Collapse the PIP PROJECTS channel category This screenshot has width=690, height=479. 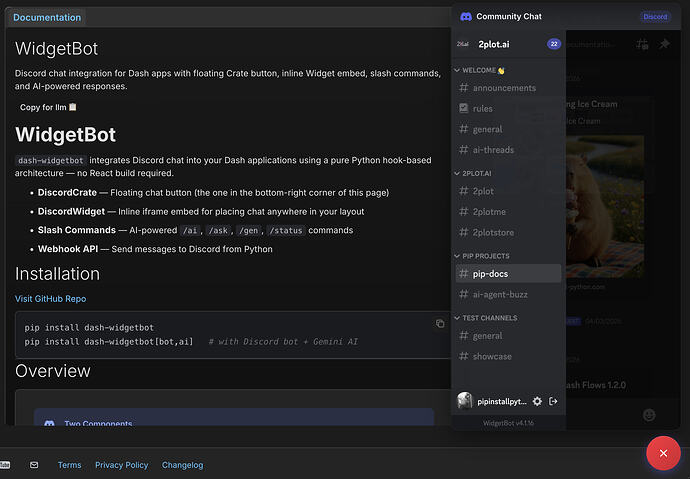tap(482, 256)
